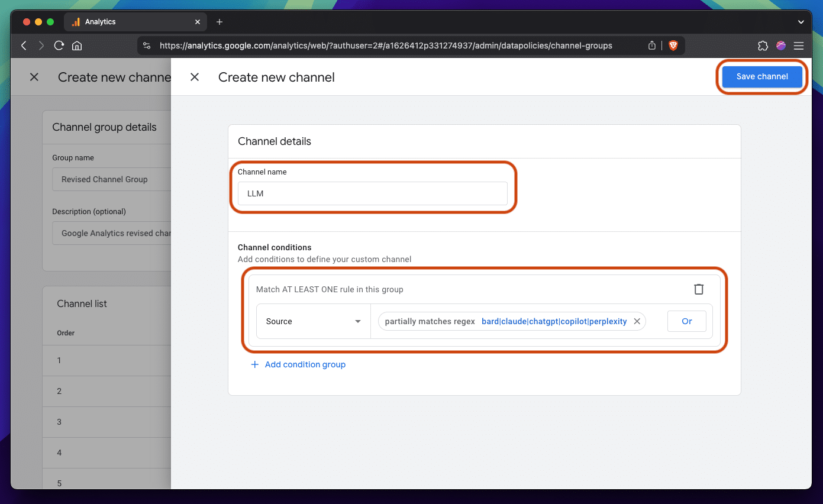This screenshot has width=823, height=504.
Task: Click Match AT LEAST ONE rule text
Action: (x=330, y=289)
